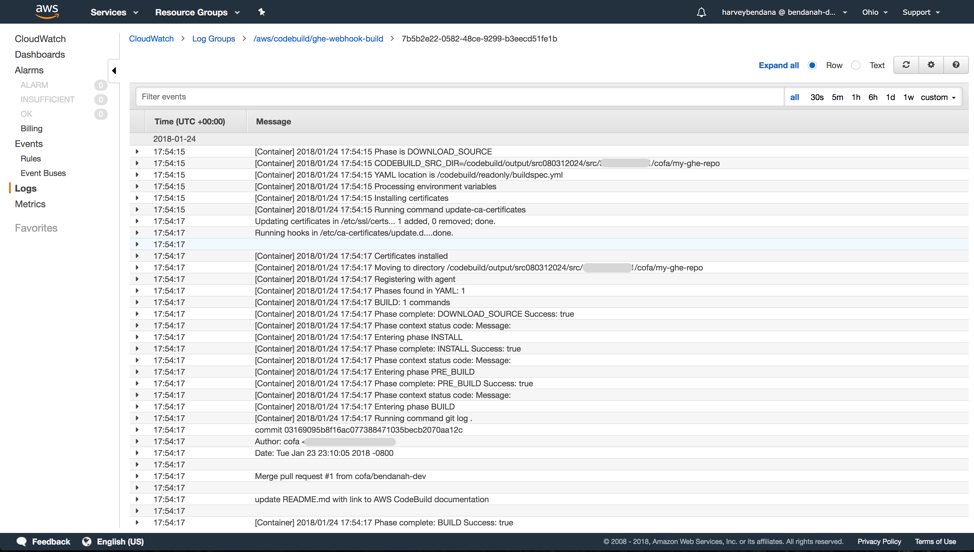974x552 pixels.
Task: Select Logs in the sidebar
Action: [25, 188]
